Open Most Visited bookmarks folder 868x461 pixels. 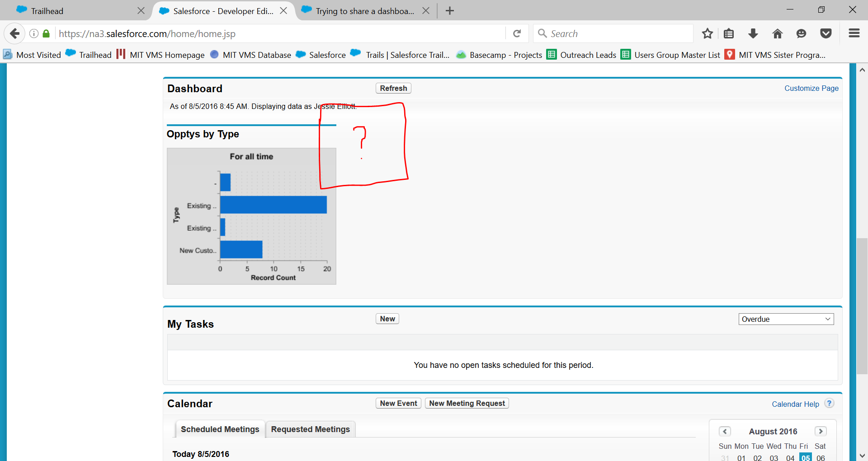[x=32, y=55]
